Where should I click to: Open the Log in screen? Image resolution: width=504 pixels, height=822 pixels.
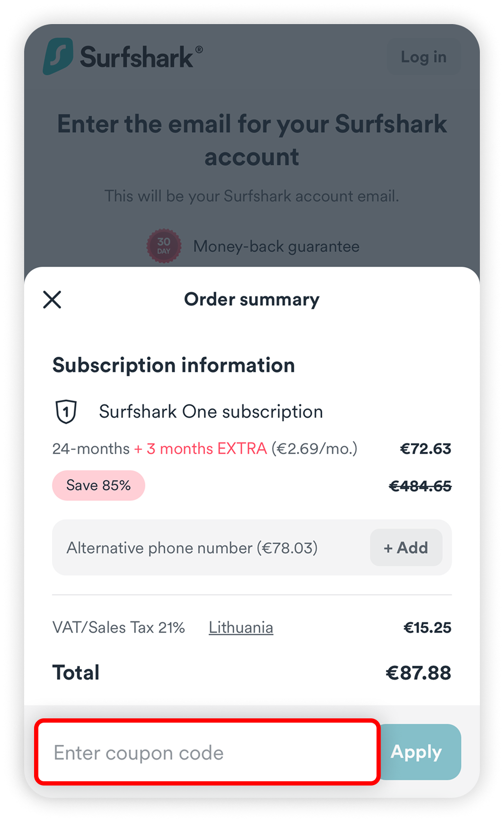click(424, 57)
